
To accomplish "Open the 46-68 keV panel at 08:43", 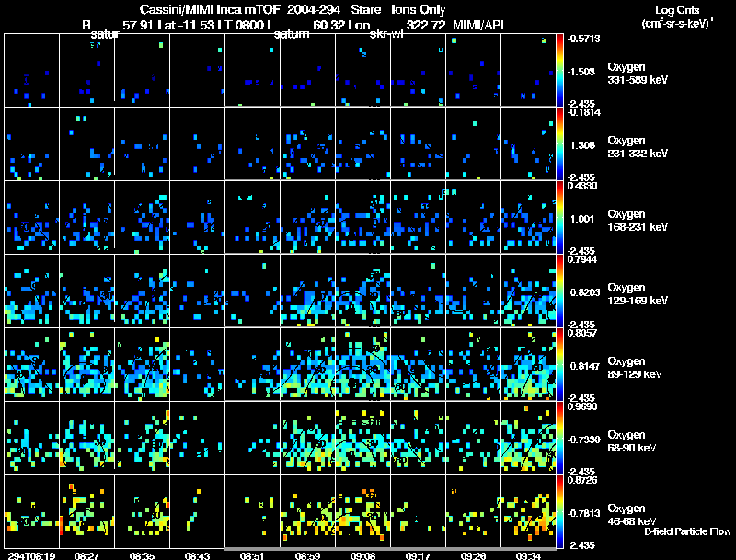I will 197,511.
